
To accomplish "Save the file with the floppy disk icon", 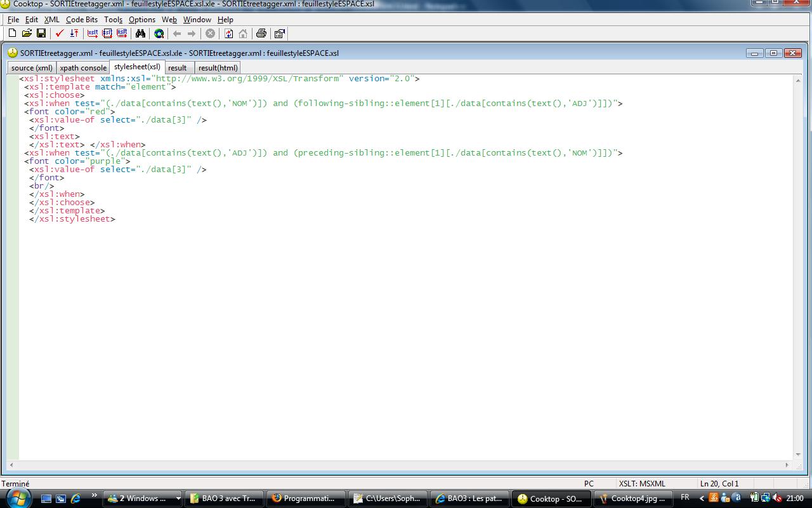I will click(41, 33).
